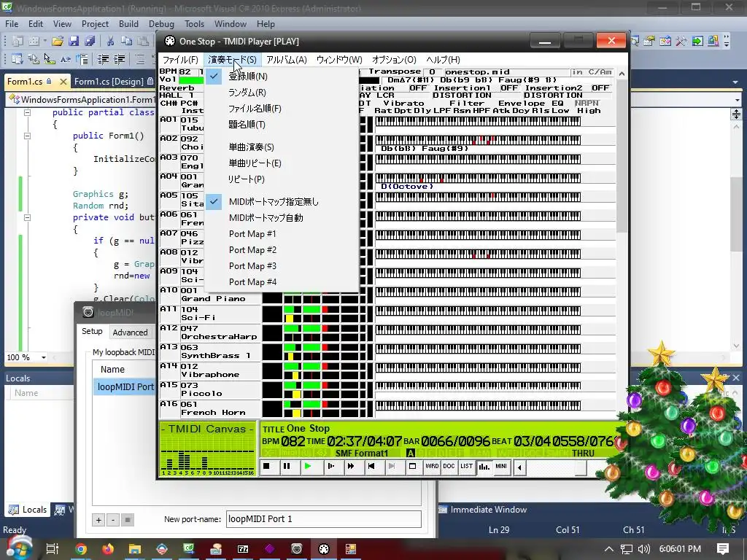Open オプション(O) menu

click(x=394, y=60)
